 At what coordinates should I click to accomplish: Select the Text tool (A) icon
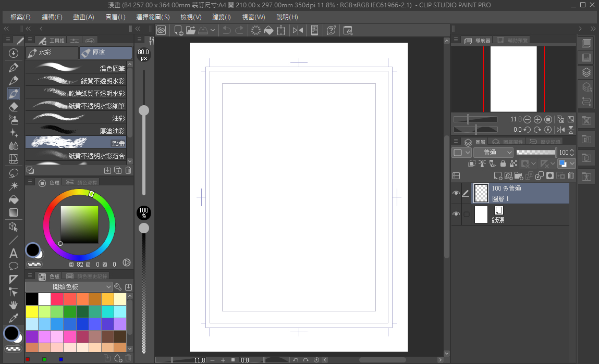click(14, 254)
